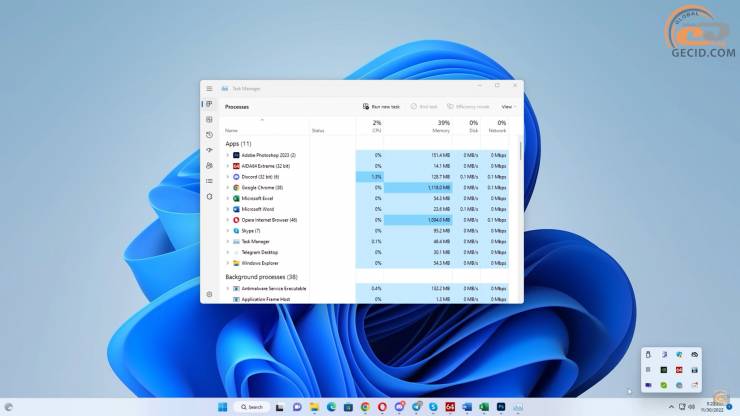Open Startup apps from the sidebar
The width and height of the screenshot is (740, 416).
point(209,150)
